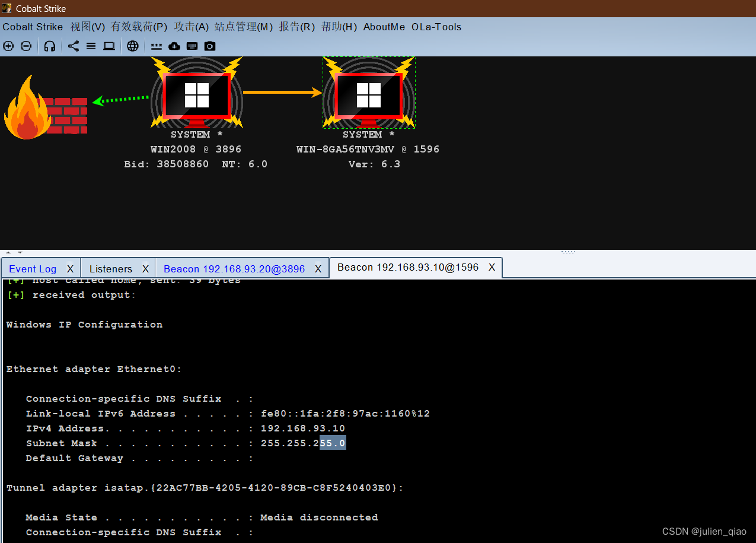756x543 pixels.
Task: View keystrokes keyboard icon
Action: click(x=192, y=46)
